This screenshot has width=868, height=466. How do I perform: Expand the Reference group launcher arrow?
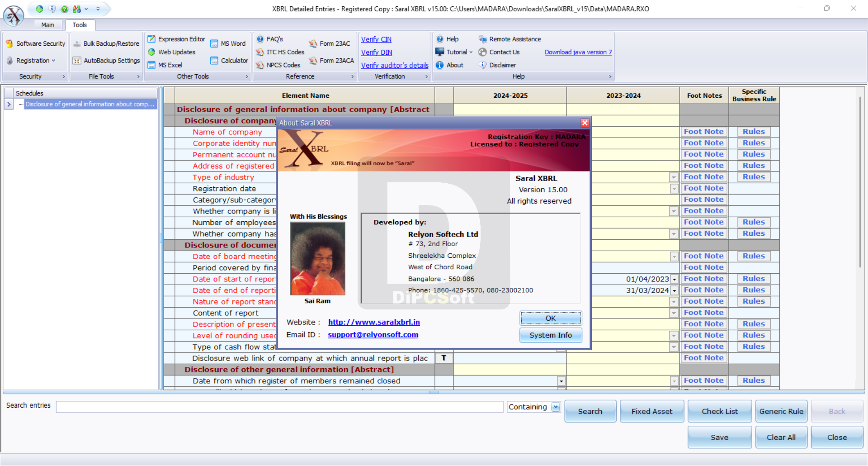tap(353, 76)
